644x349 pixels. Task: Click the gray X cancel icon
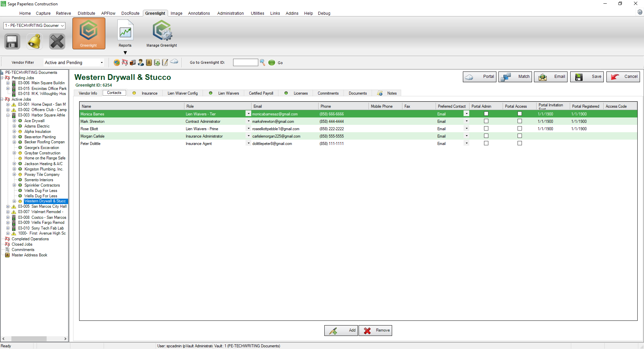click(57, 42)
